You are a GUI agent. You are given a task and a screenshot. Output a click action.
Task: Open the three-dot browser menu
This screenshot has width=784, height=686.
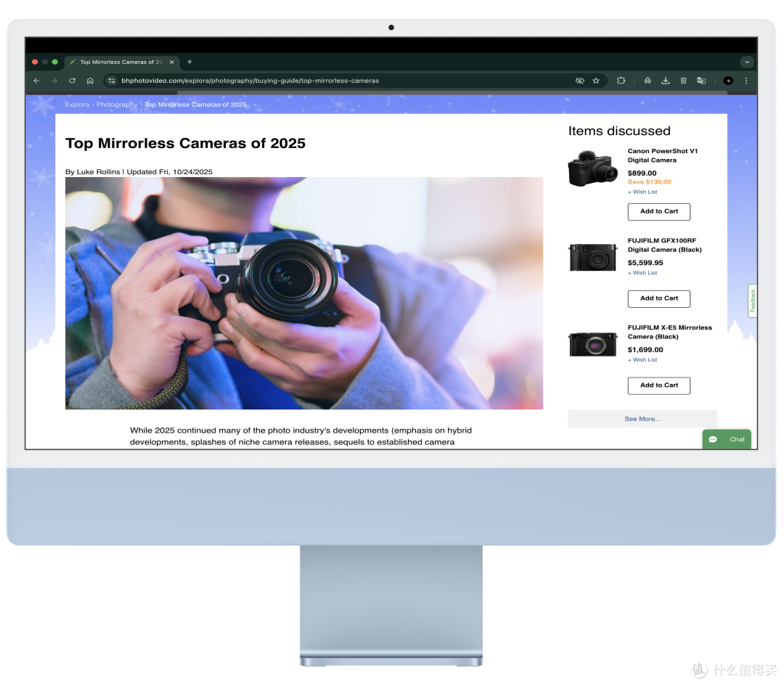pos(746,81)
